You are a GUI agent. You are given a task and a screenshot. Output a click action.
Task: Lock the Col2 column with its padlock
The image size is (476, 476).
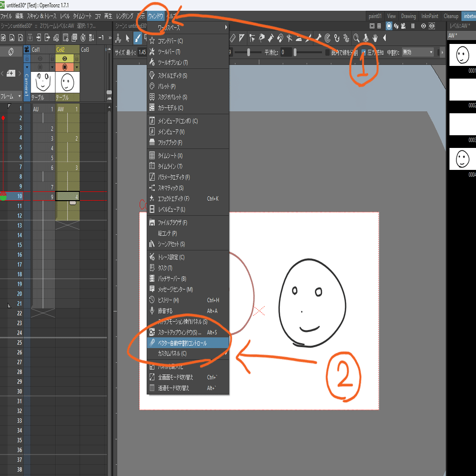[76, 59]
